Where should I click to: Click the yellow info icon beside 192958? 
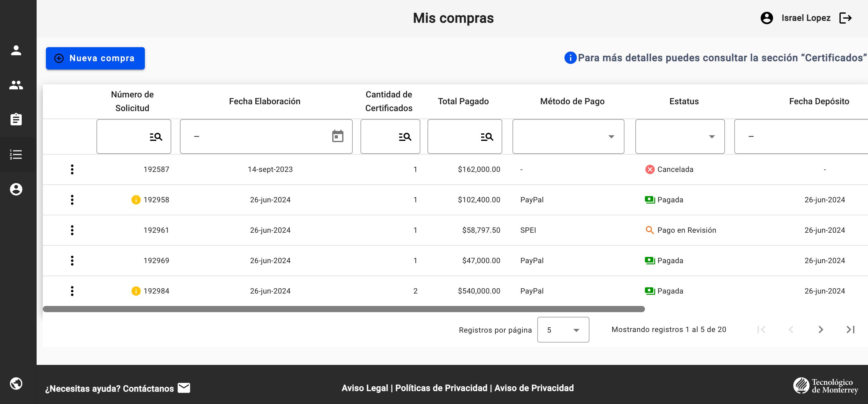136,200
